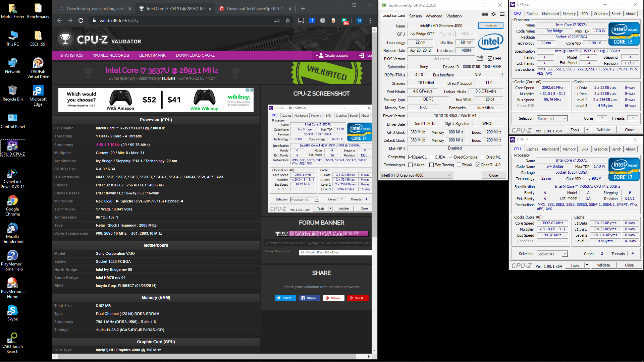Open Mainboard tab in upper CPU-Z window
Screen dimensions: 644x362
[x=550, y=14]
